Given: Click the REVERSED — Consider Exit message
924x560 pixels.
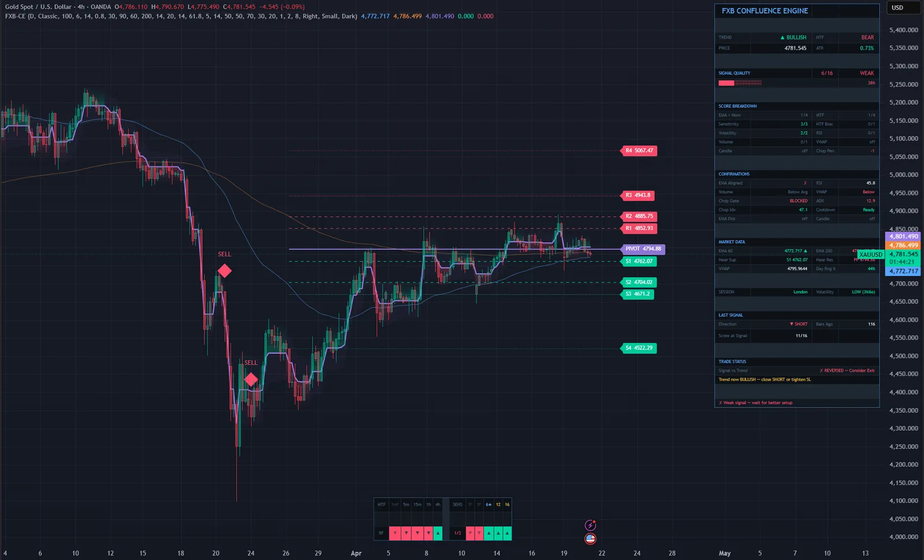Looking at the screenshot, I should click(x=847, y=371).
